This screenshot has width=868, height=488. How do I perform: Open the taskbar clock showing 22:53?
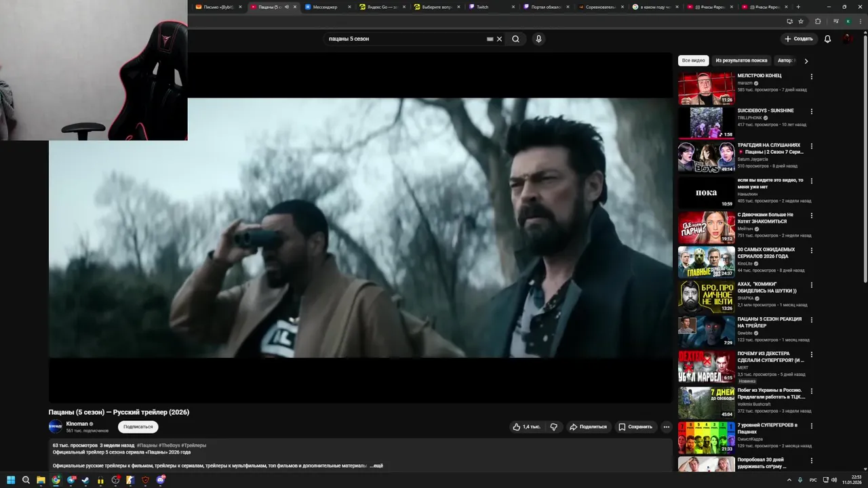click(851, 480)
